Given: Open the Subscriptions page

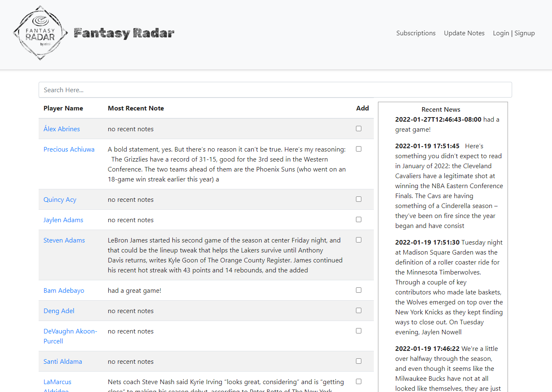Looking at the screenshot, I should [x=416, y=33].
